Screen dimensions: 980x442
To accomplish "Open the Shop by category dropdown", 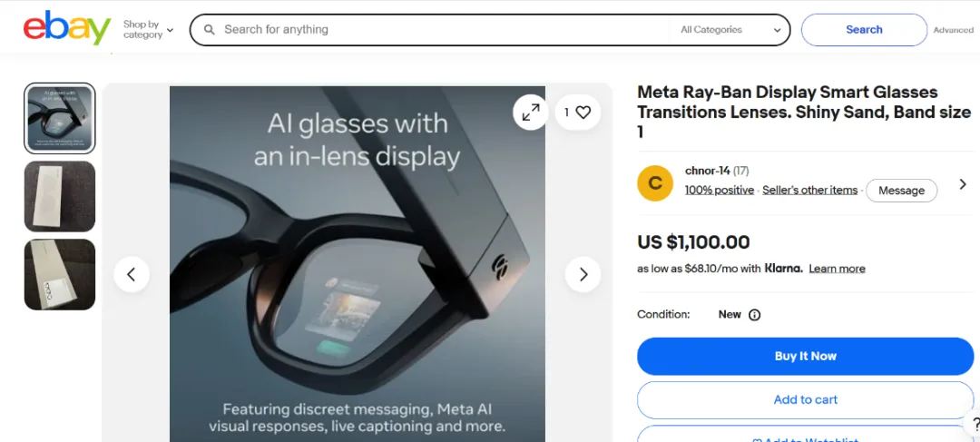I will [x=148, y=29].
